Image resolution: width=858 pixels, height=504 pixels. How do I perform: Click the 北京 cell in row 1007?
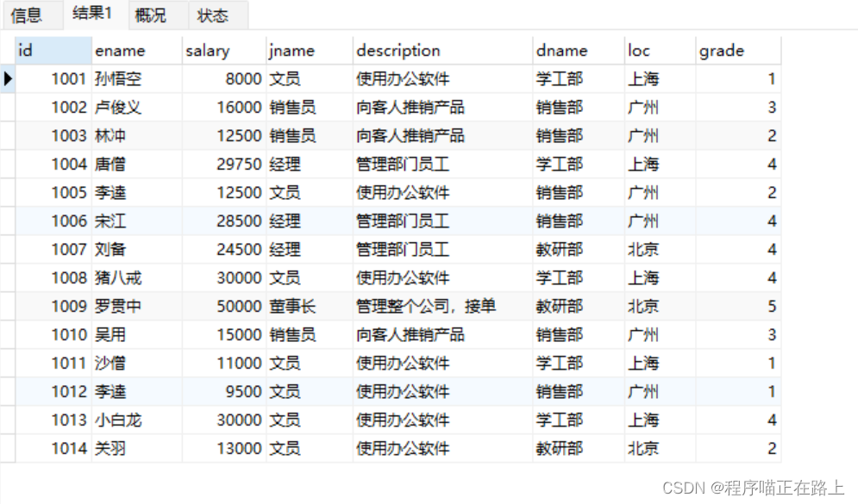pyautogui.click(x=644, y=249)
